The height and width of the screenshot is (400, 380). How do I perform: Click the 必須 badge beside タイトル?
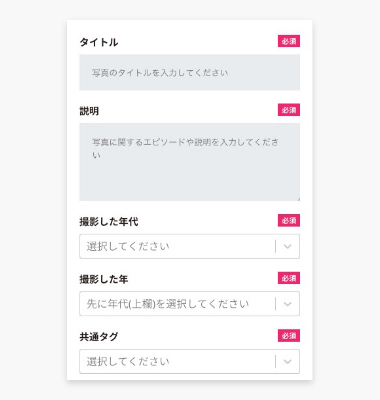[289, 41]
